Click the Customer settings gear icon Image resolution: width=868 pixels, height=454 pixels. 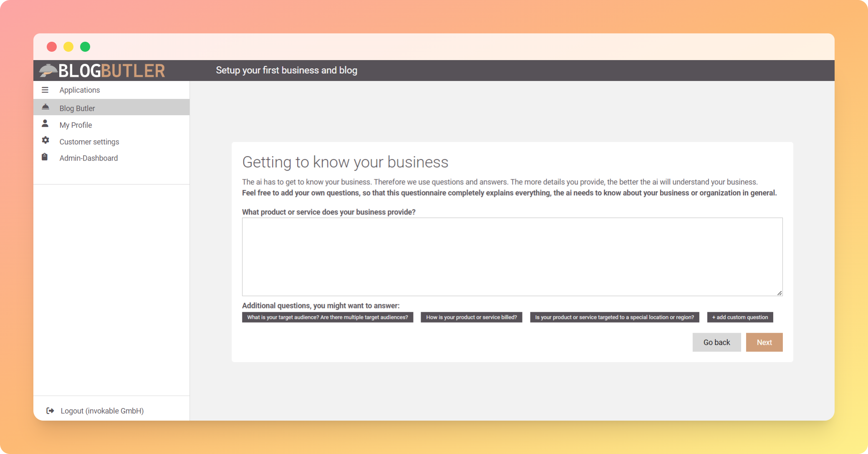tap(45, 141)
